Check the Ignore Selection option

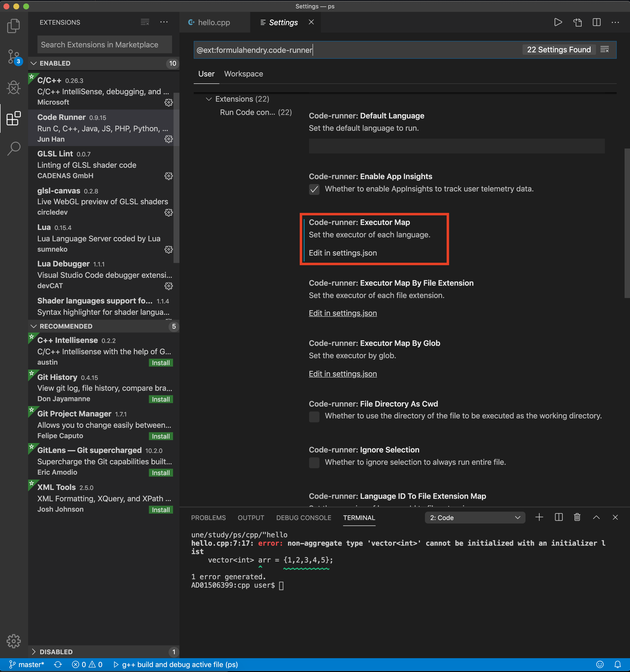[x=314, y=462]
